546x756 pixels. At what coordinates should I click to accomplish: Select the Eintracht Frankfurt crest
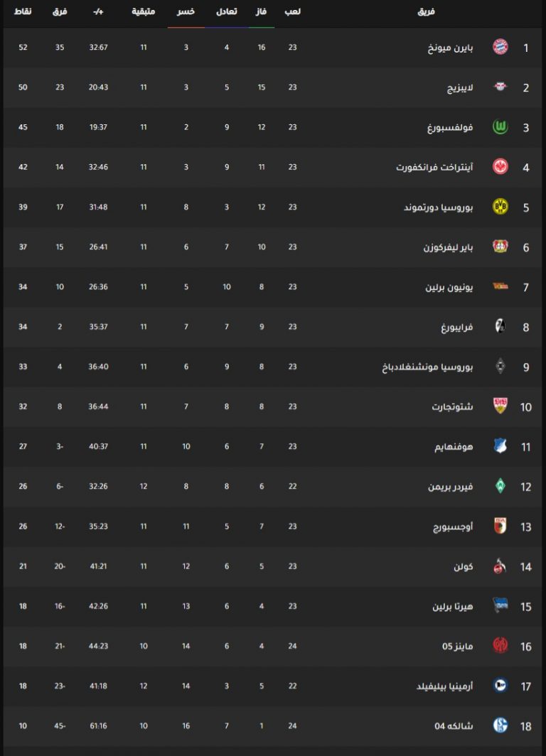tap(500, 167)
